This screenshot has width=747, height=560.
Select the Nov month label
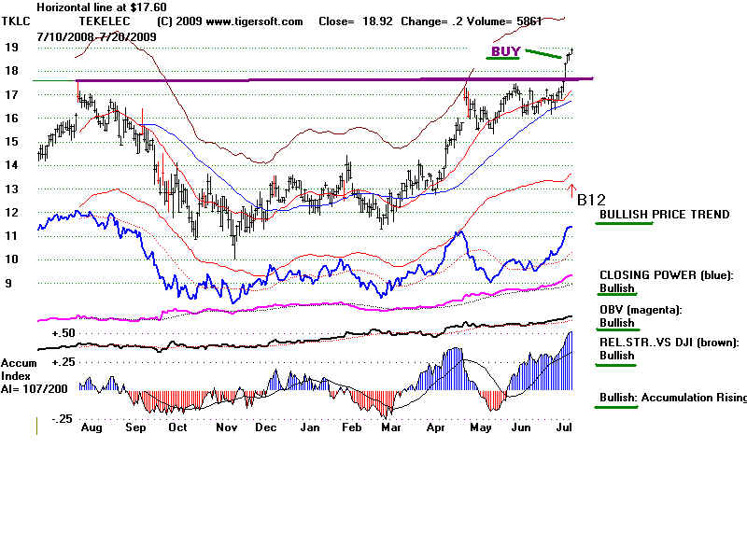tap(226, 427)
